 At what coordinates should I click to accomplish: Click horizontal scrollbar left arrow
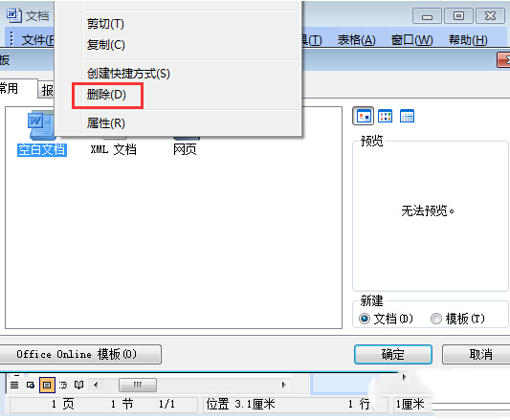pyautogui.click(x=96, y=386)
